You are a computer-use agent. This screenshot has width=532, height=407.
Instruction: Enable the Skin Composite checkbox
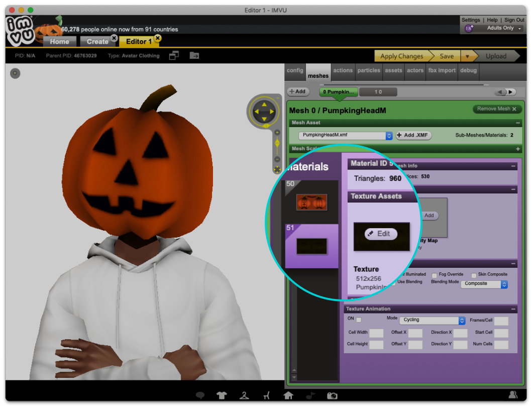474,275
